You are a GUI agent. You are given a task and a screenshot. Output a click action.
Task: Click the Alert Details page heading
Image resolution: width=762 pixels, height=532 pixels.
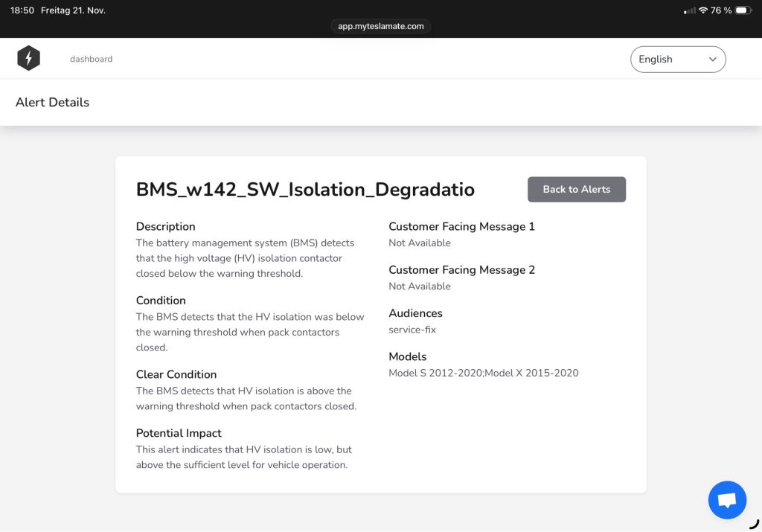(x=52, y=103)
